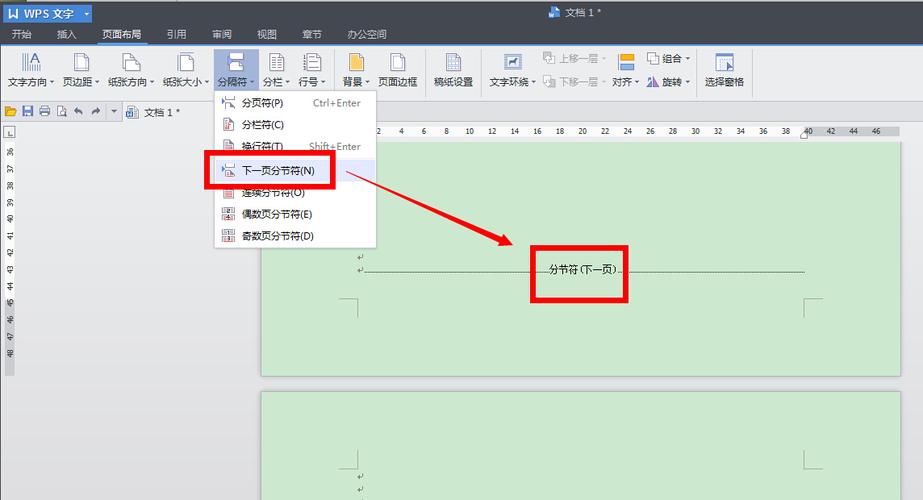Click the 纸张方向 paper orientation icon

click(x=131, y=62)
